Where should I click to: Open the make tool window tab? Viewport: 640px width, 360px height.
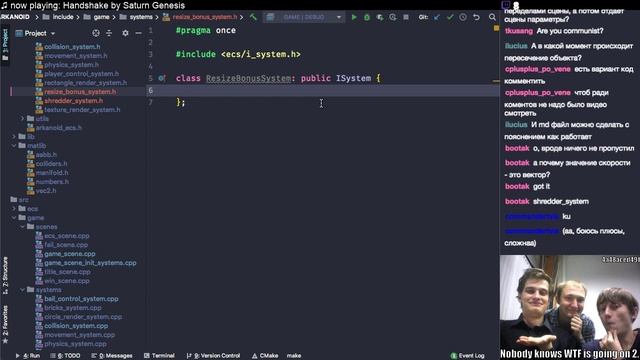click(x=294, y=356)
